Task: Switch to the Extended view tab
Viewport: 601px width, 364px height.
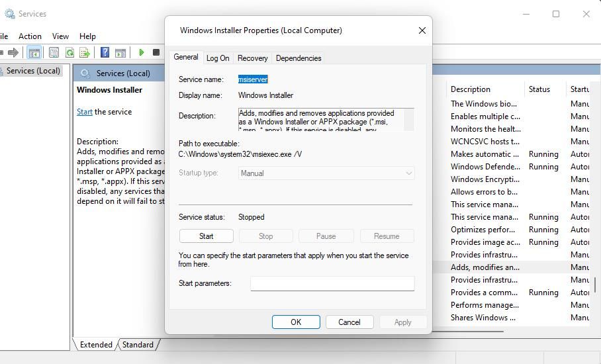Action: [x=96, y=344]
